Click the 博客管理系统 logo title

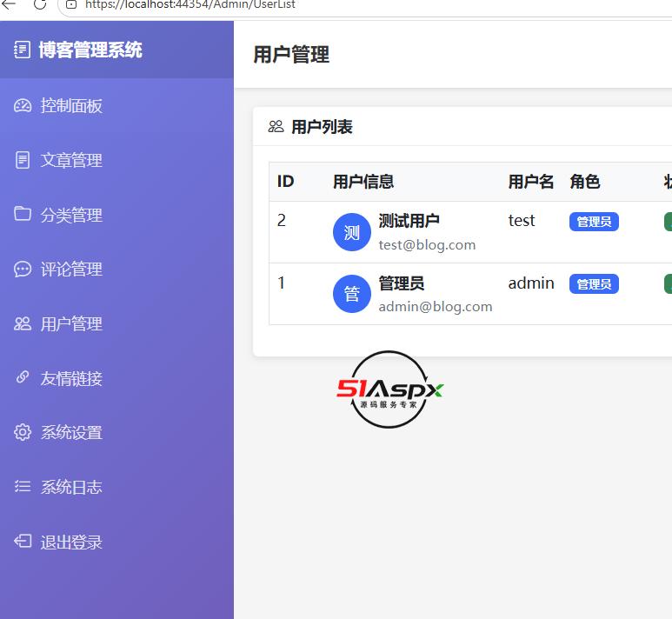[90, 50]
